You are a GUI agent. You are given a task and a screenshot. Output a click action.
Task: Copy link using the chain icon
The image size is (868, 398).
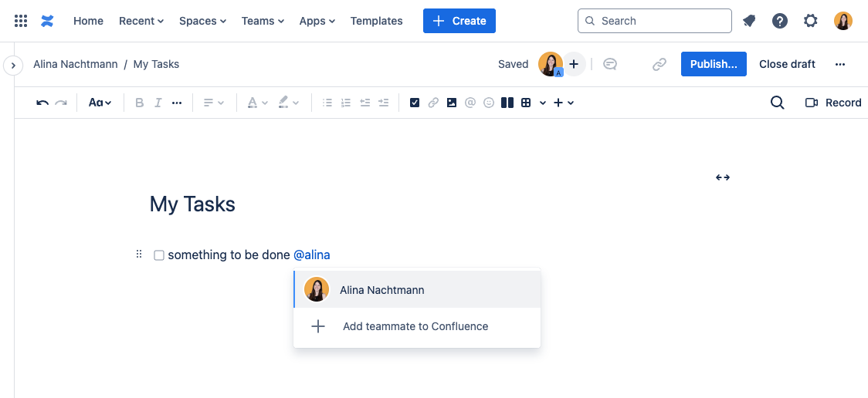[659, 65]
